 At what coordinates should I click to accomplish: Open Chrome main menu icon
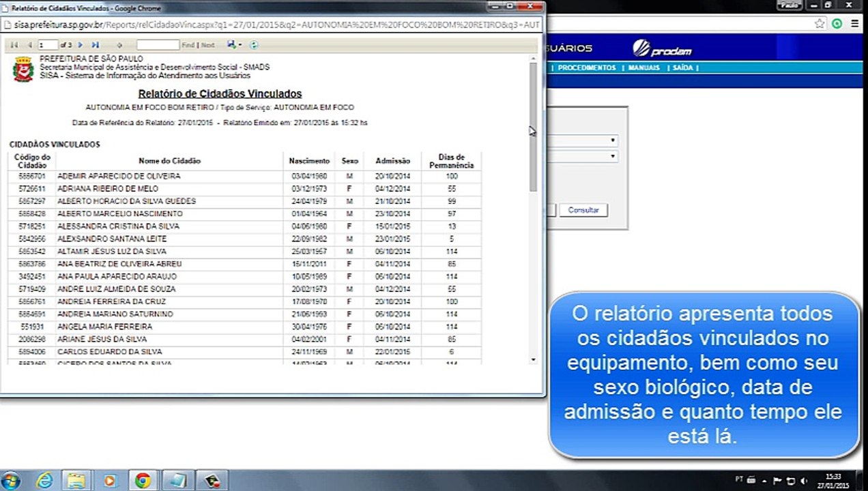tap(855, 23)
